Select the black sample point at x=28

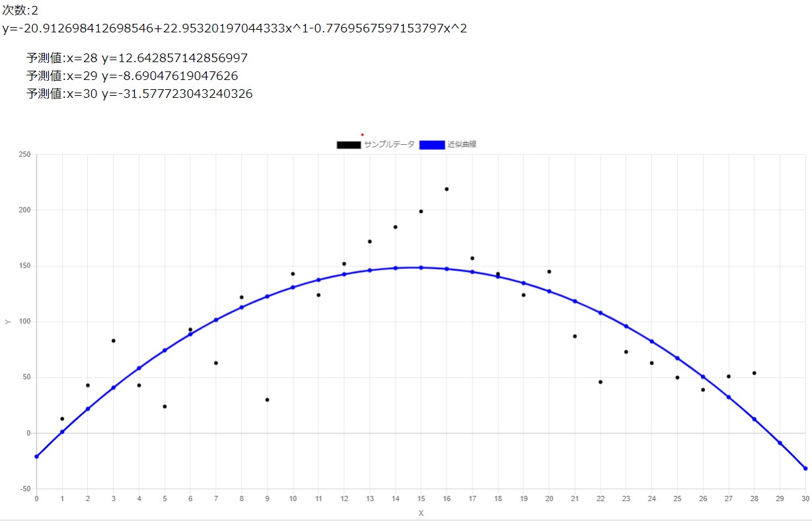pyautogui.click(x=754, y=373)
